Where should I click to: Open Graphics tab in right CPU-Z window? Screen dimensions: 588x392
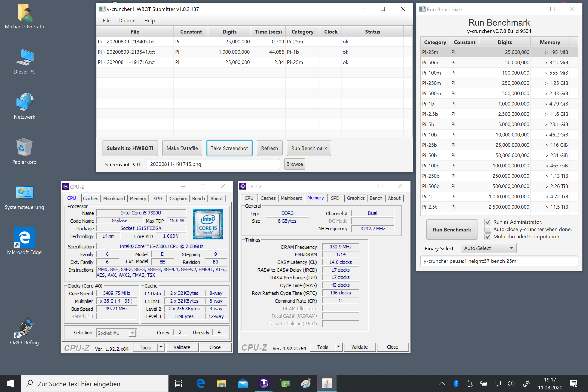[x=355, y=198]
